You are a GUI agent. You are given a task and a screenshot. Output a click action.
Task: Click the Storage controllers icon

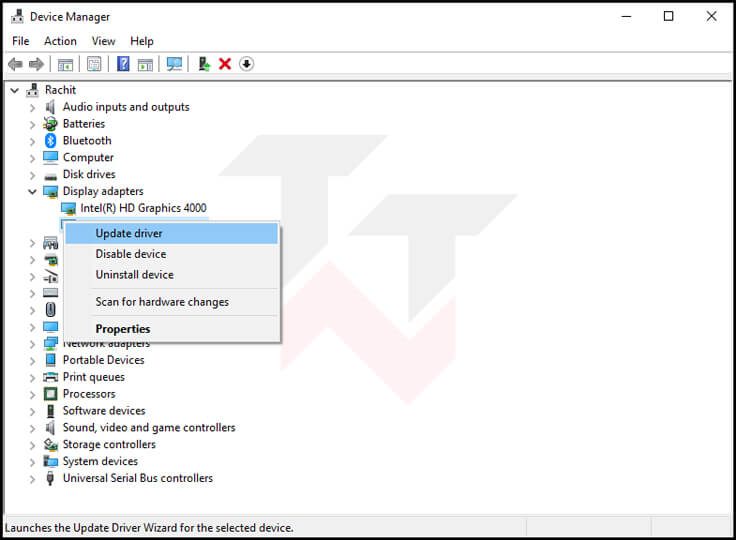pyautogui.click(x=50, y=444)
